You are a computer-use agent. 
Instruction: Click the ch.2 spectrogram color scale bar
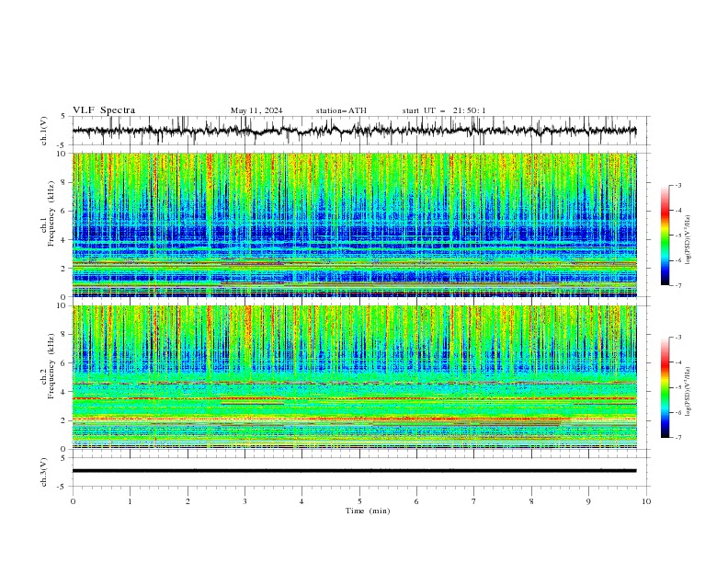pos(665,387)
